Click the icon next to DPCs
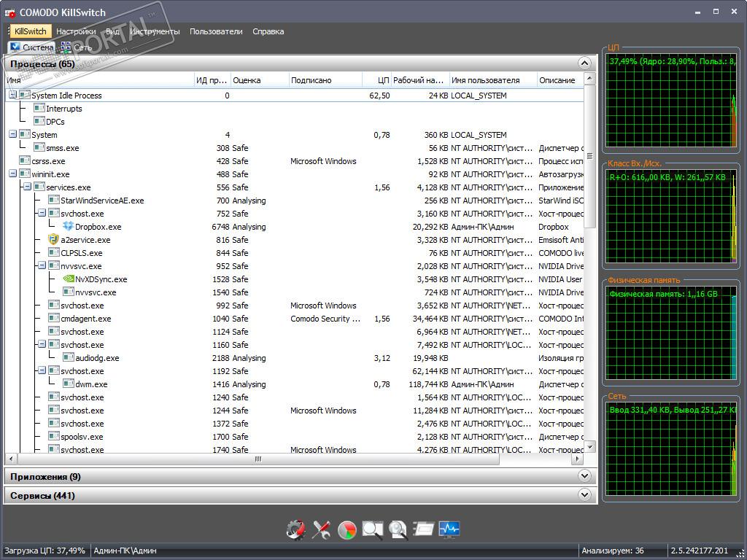 point(39,122)
